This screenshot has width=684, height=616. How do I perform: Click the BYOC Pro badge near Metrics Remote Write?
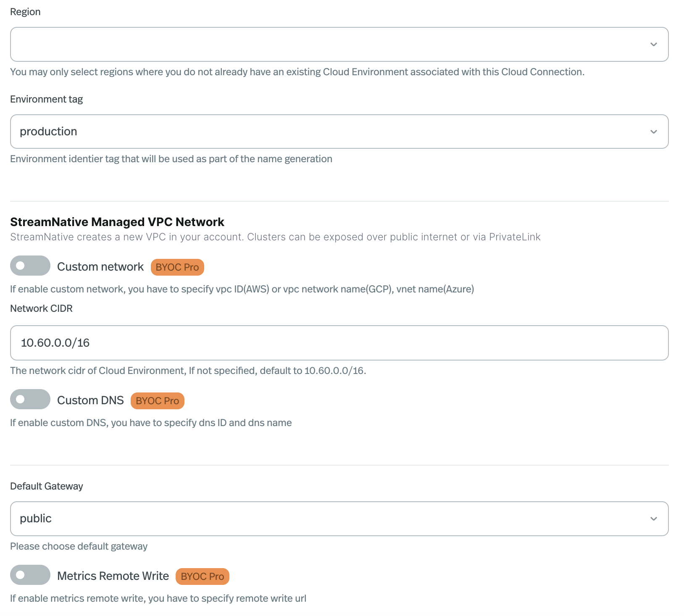(x=202, y=576)
